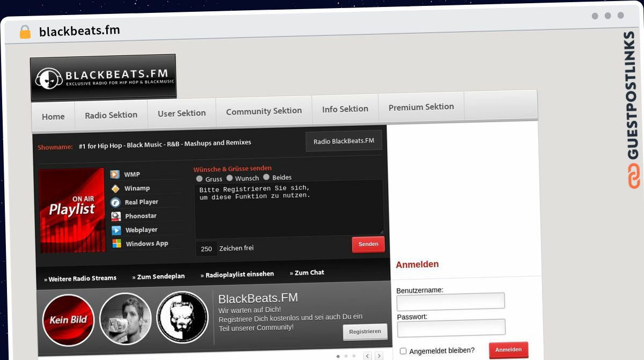
Task: Open the Radio Sektion menu
Action: coord(111,115)
